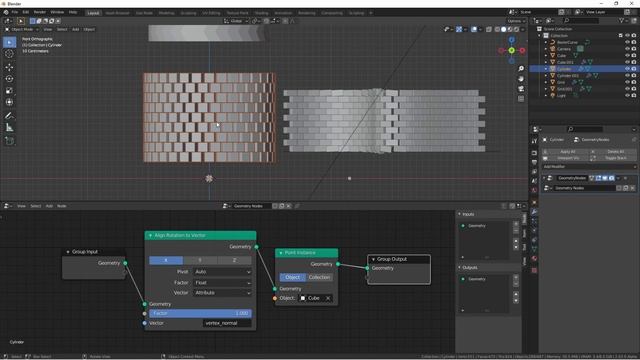This screenshot has width=640, height=360.
Task: Select the Add Cube tool
Action: click(9, 141)
